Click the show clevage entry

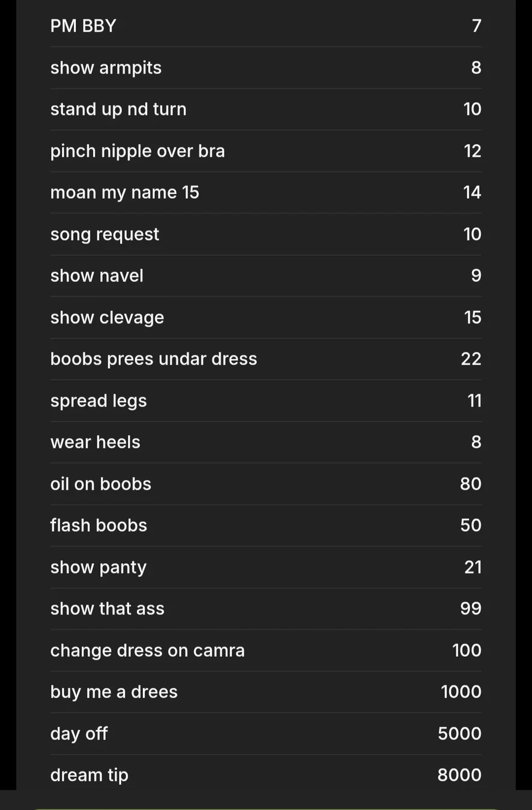107,317
